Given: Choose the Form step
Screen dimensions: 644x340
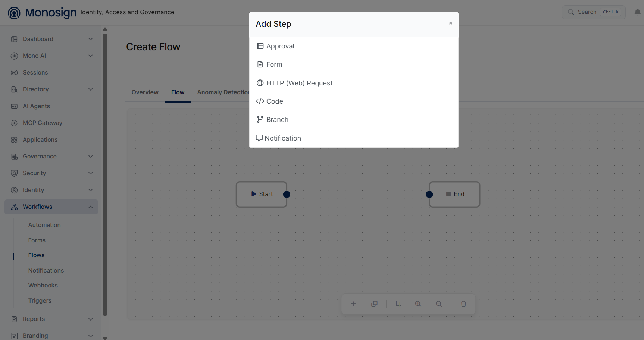Looking at the screenshot, I should [x=353, y=64].
